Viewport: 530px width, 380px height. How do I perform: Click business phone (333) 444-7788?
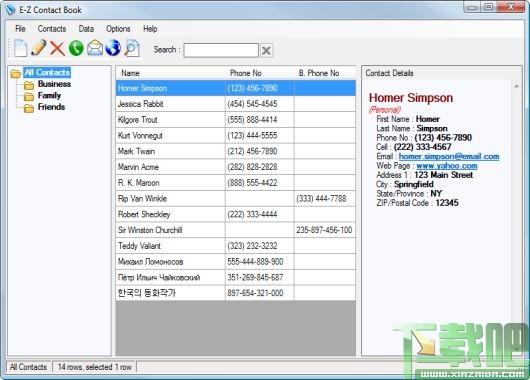[321, 198]
